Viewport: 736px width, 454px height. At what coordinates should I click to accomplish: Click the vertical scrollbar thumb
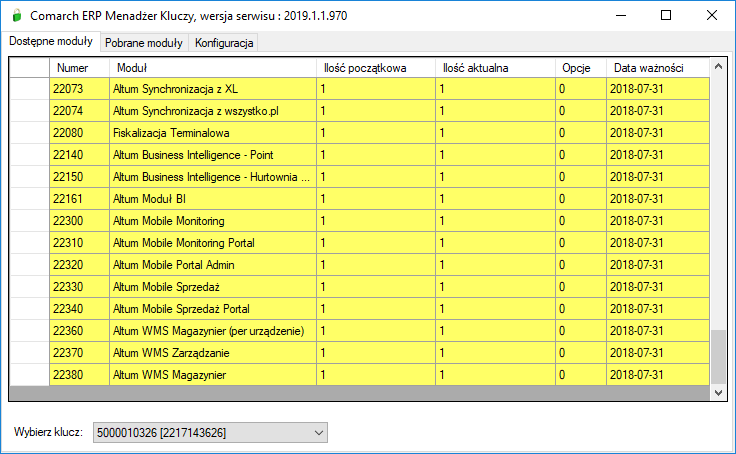(718, 357)
